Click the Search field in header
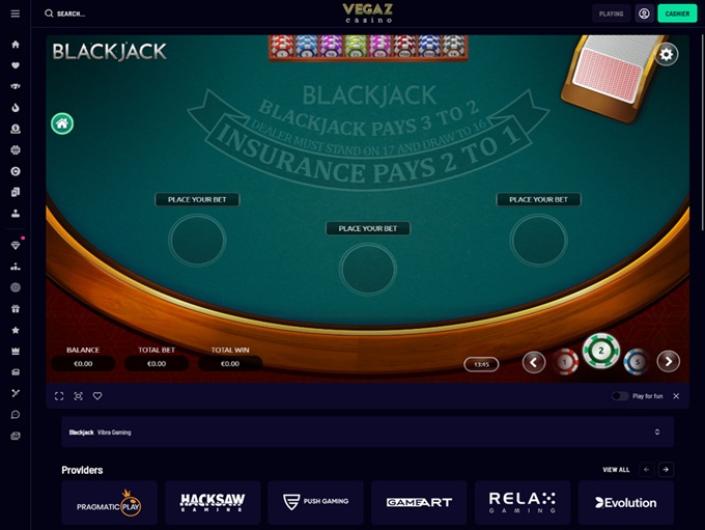 72,13
